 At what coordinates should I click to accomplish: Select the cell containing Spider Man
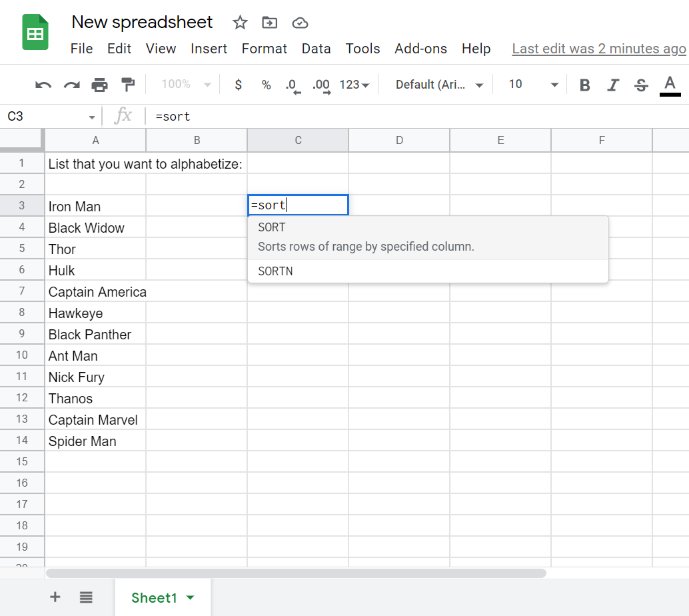(95, 441)
